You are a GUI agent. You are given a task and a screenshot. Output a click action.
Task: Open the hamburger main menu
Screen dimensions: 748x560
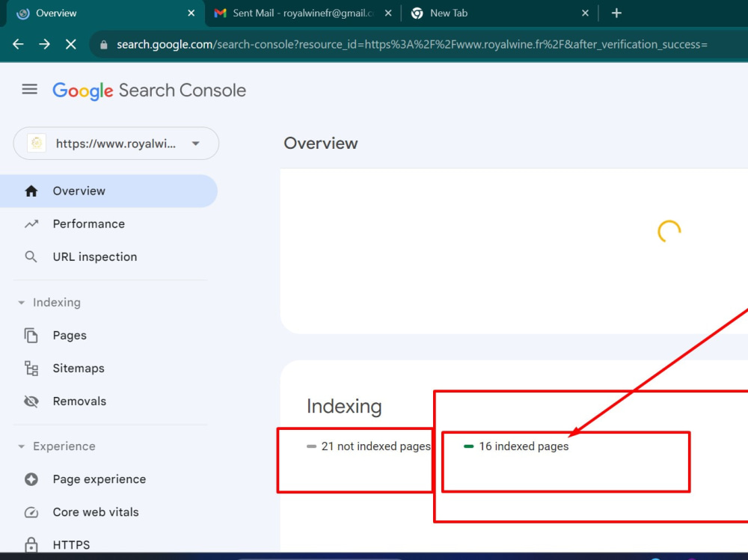(x=30, y=89)
